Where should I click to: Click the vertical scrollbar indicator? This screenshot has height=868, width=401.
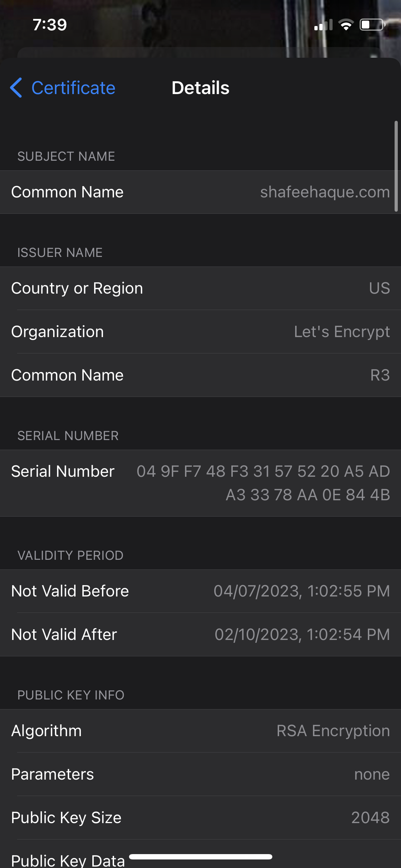pos(396,166)
